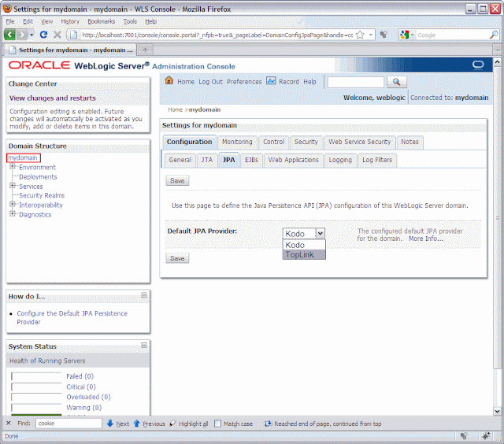The width and height of the screenshot is (504, 444).
Task: Click the page vertical scrollbar down arrow
Action: (497, 411)
